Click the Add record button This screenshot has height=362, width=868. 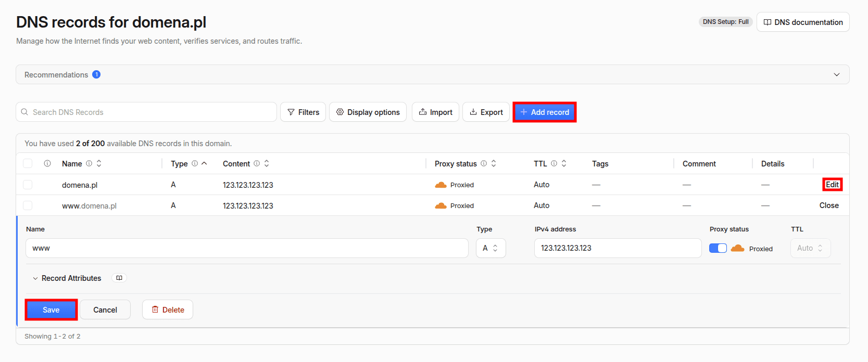[x=544, y=112]
